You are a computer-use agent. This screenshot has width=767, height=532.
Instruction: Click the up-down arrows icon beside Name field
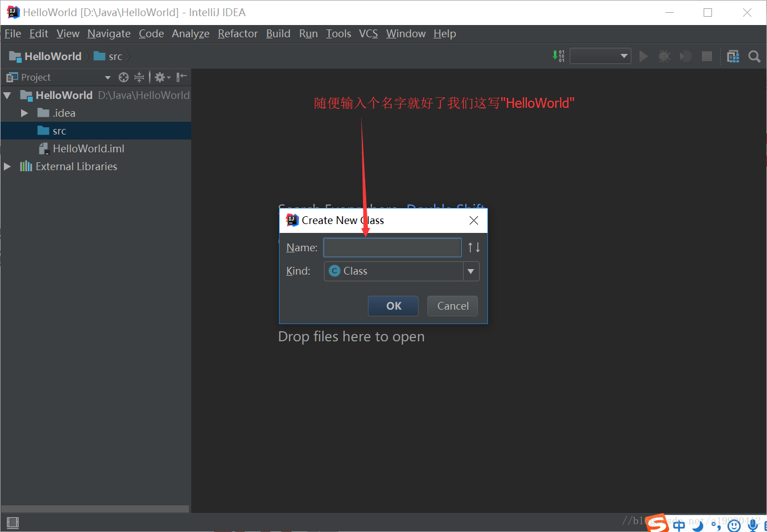474,247
